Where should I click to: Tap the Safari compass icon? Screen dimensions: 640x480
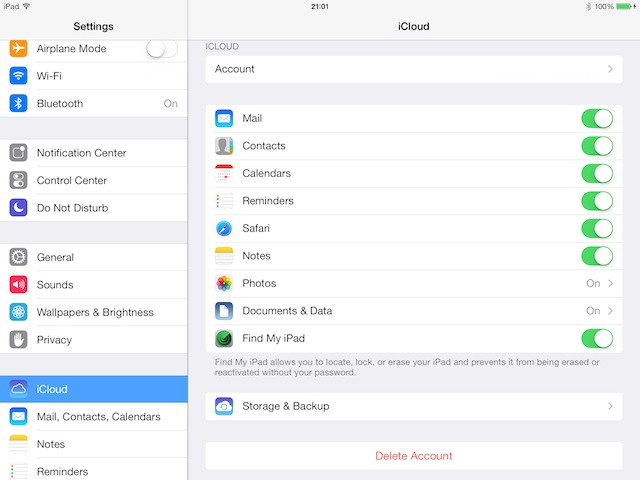click(224, 228)
